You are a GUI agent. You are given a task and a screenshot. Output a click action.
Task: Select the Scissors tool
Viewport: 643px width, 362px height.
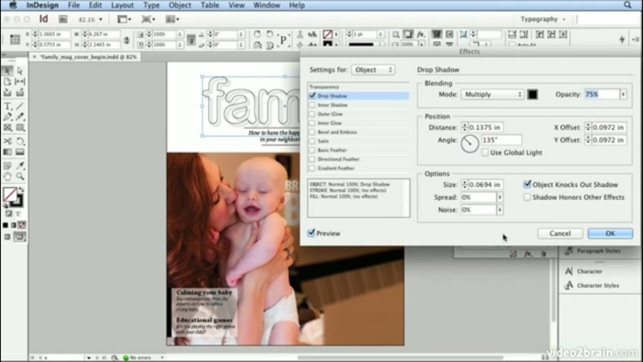coord(7,141)
